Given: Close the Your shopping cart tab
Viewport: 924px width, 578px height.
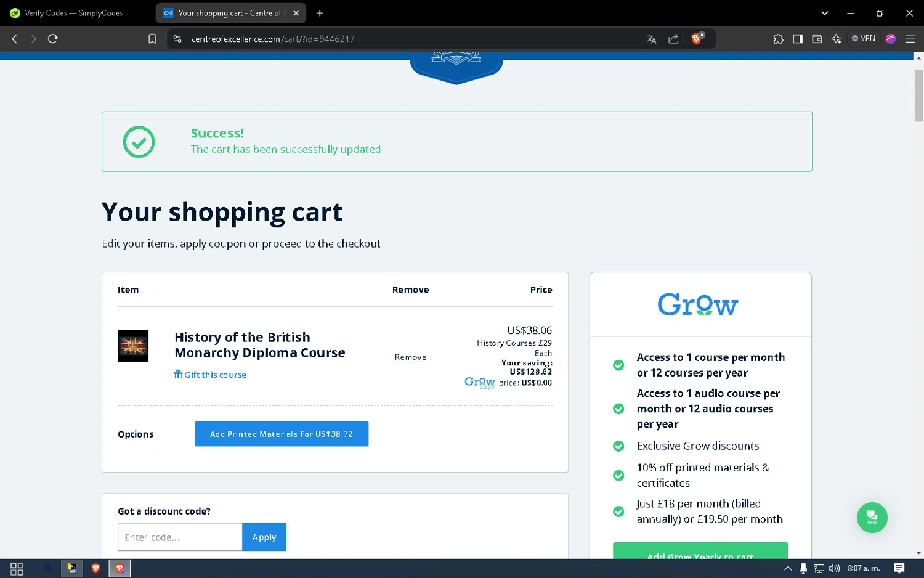Looking at the screenshot, I should click(296, 13).
